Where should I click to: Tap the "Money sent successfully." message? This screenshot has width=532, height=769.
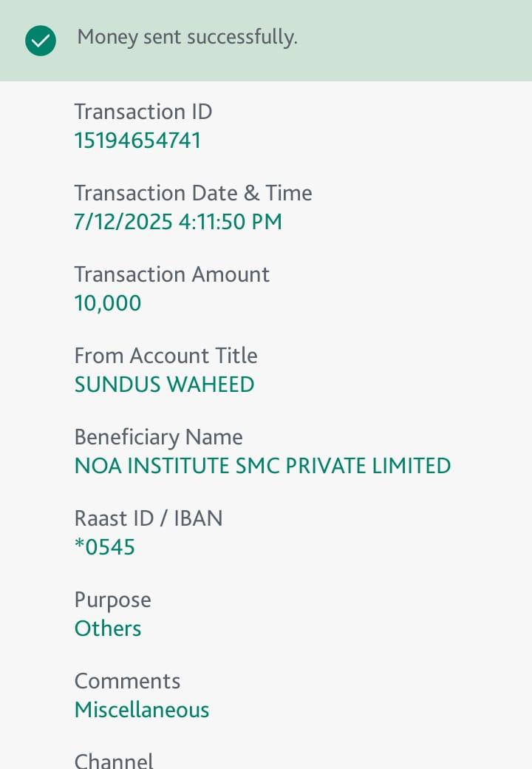[x=187, y=38]
